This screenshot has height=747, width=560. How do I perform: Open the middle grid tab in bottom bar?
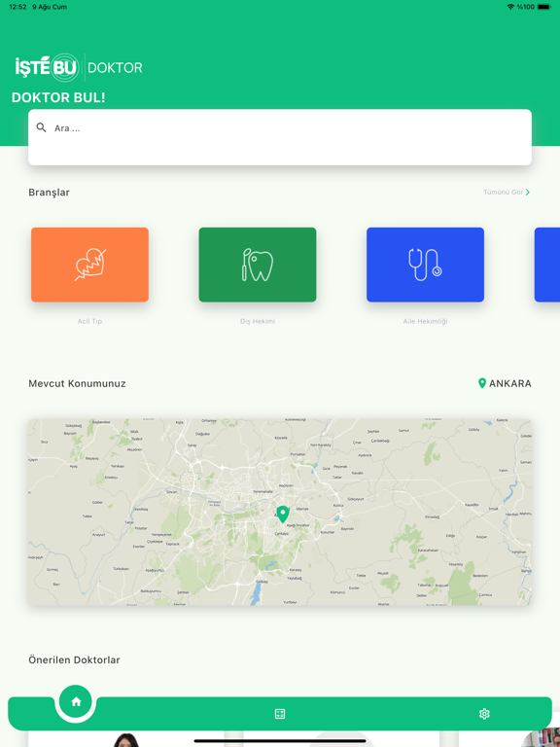[x=280, y=714]
